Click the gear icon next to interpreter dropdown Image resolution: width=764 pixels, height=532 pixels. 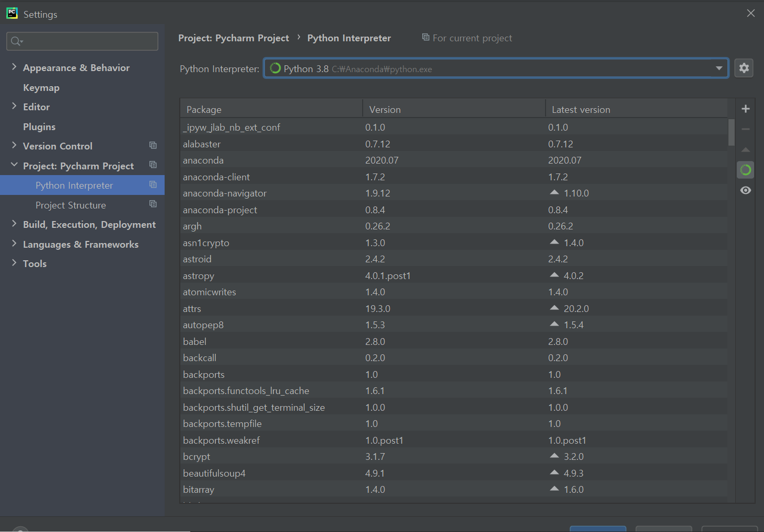coord(744,68)
